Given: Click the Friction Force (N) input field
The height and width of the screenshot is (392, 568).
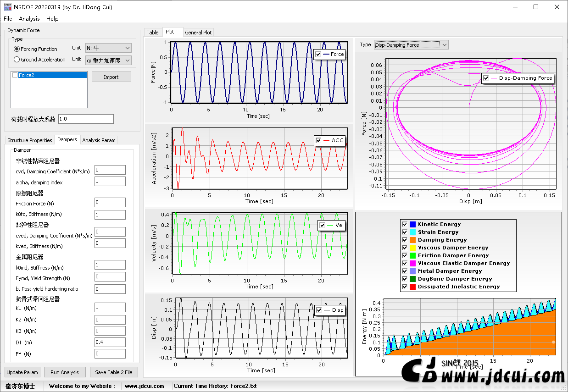Looking at the screenshot, I should click(x=110, y=202).
